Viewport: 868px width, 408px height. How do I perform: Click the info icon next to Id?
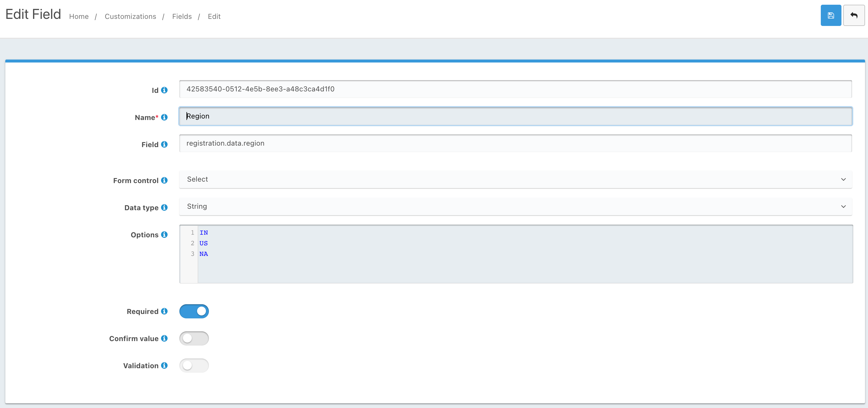(x=164, y=90)
